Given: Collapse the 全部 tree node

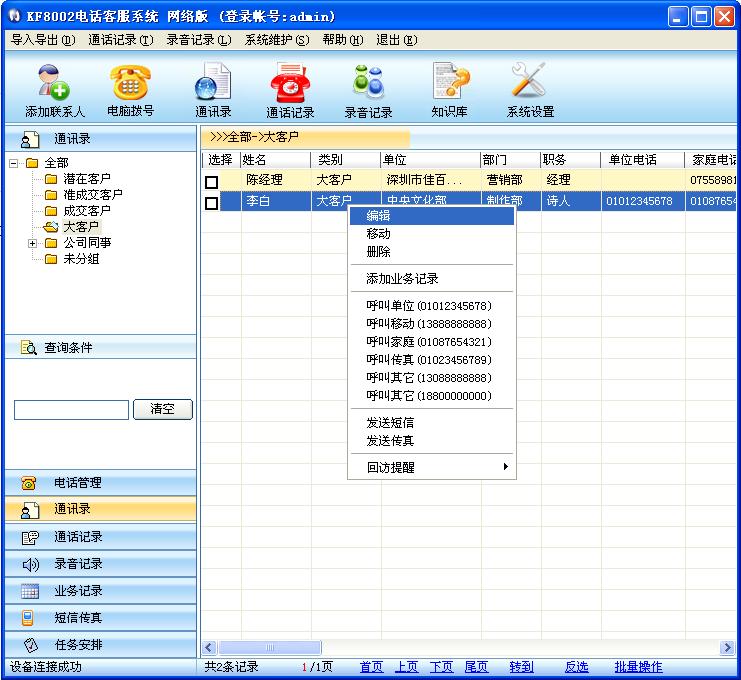Looking at the screenshot, I should pos(14,164).
